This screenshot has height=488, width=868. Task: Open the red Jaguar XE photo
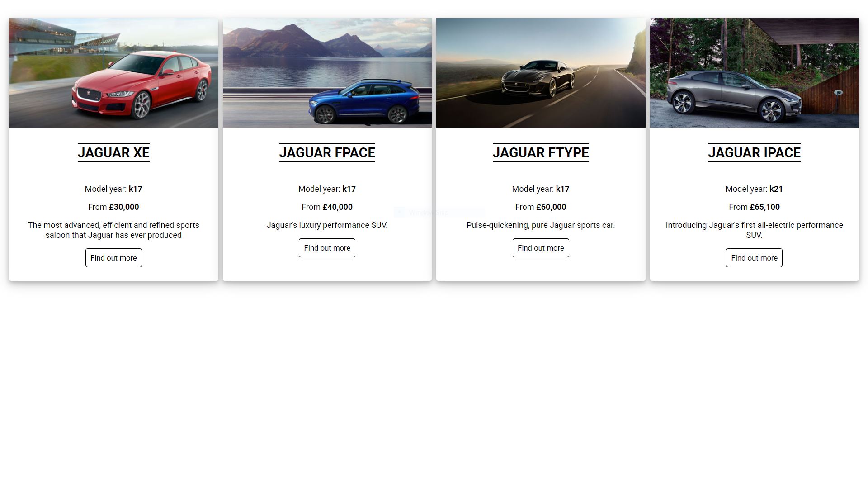(113, 73)
